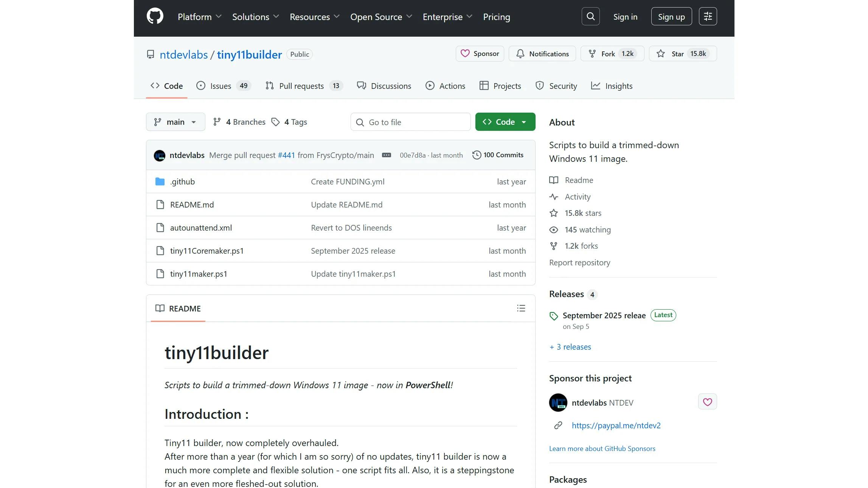Toggle Notifications bell for the repository
Viewport: 868px width, 488px height.
542,54
